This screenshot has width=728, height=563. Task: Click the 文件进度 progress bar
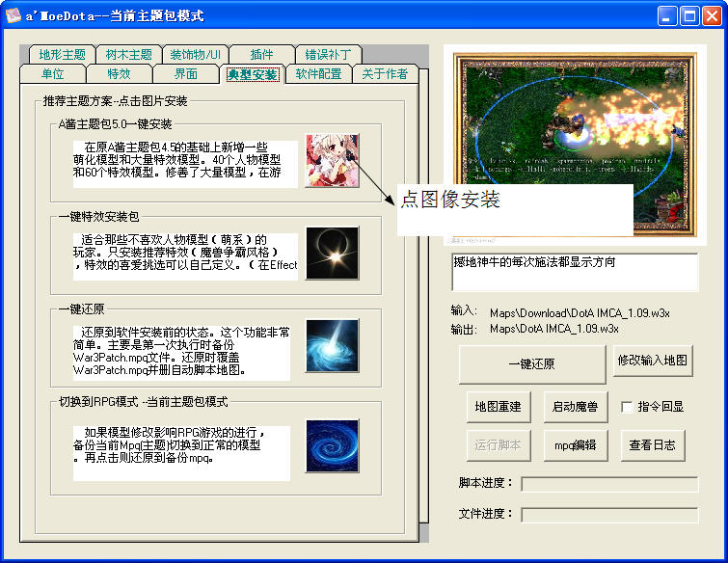pos(609,515)
